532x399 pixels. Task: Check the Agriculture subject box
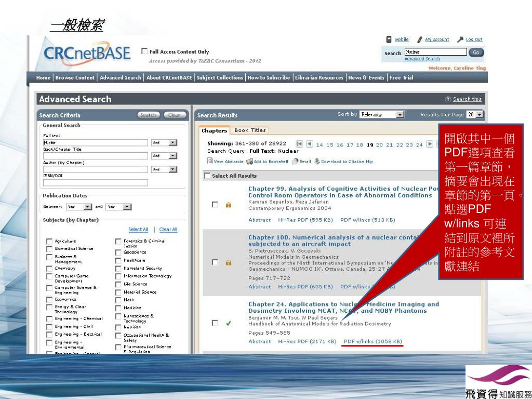tap(49, 241)
